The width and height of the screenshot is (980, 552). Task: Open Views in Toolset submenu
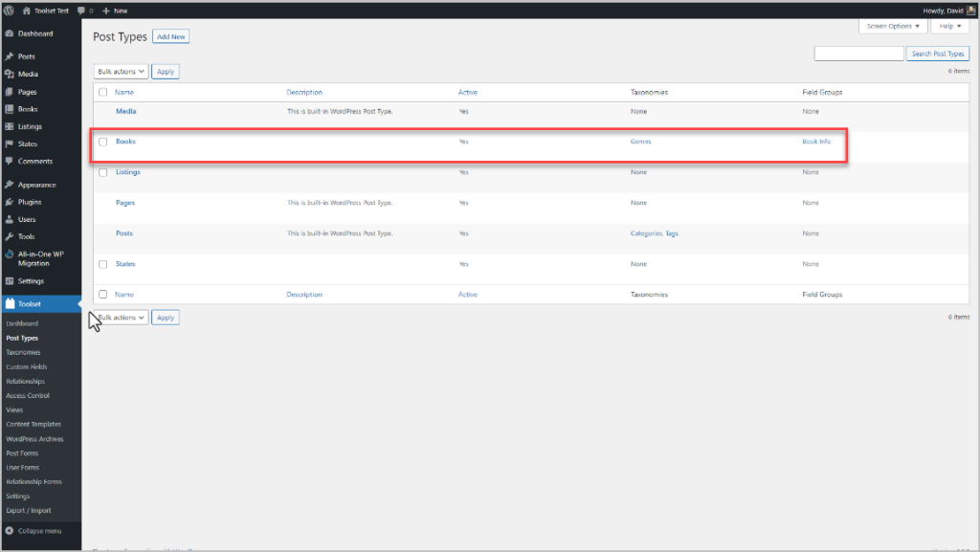14,409
